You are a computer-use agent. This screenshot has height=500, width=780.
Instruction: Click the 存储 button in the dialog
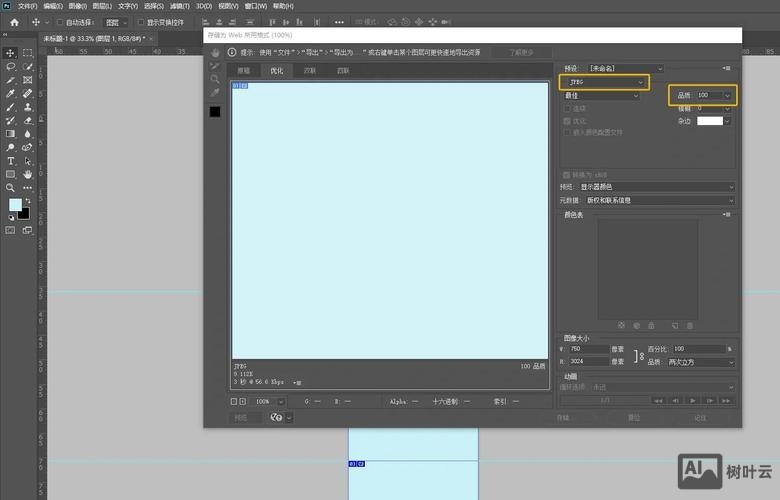[562, 418]
